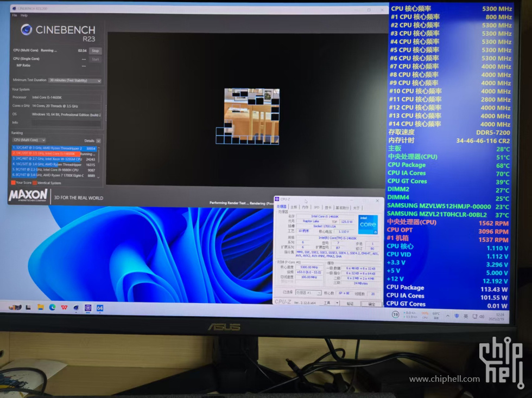Select the Intel Xeon W-3265M ranking row
Screen dimensions: 532x398
pos(54,159)
